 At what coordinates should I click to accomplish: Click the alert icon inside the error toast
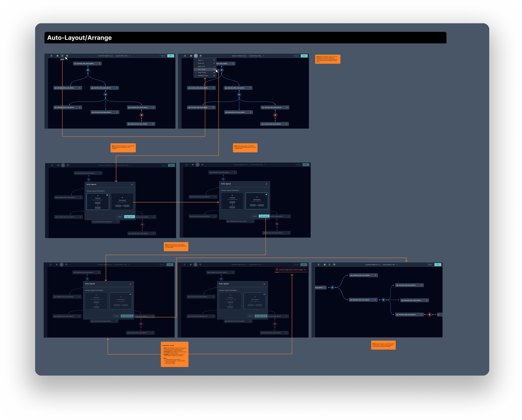(277, 270)
